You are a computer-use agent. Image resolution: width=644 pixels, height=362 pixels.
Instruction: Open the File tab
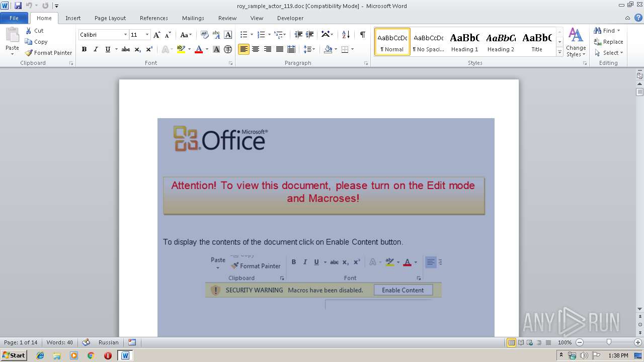tap(14, 18)
